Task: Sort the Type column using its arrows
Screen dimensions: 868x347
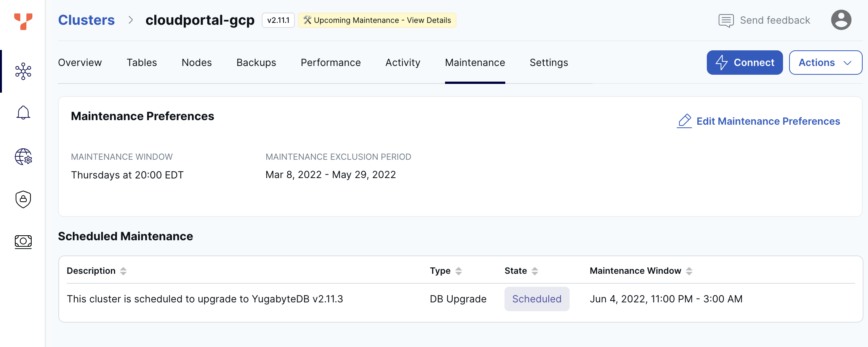Action: [459, 271]
